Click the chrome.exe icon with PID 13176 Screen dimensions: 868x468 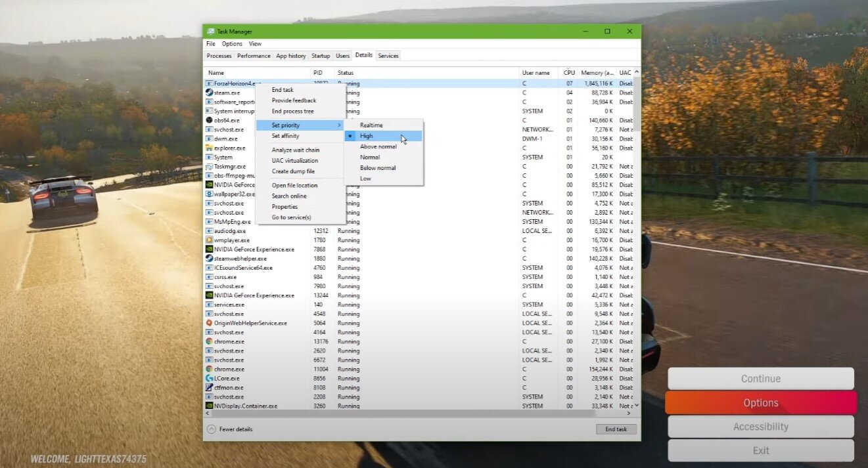pyautogui.click(x=209, y=341)
